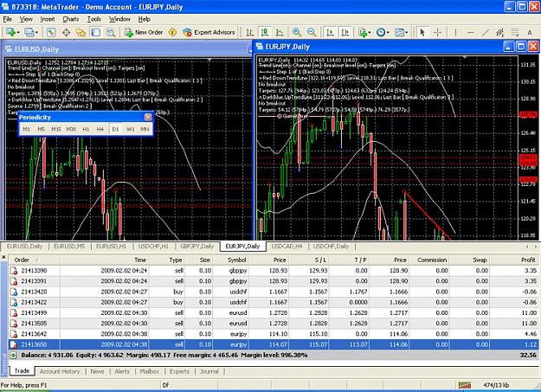Close the Periodicity floating toolbar
Image resolution: width=541 pixels, height=392 pixels.
148,117
